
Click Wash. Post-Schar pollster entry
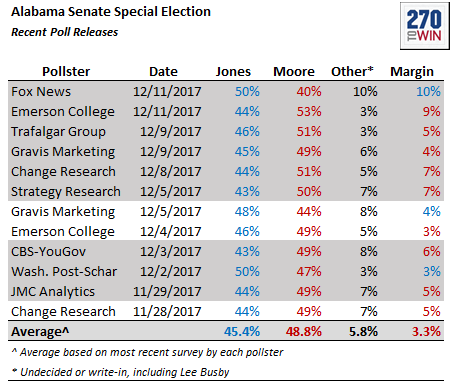click(64, 272)
